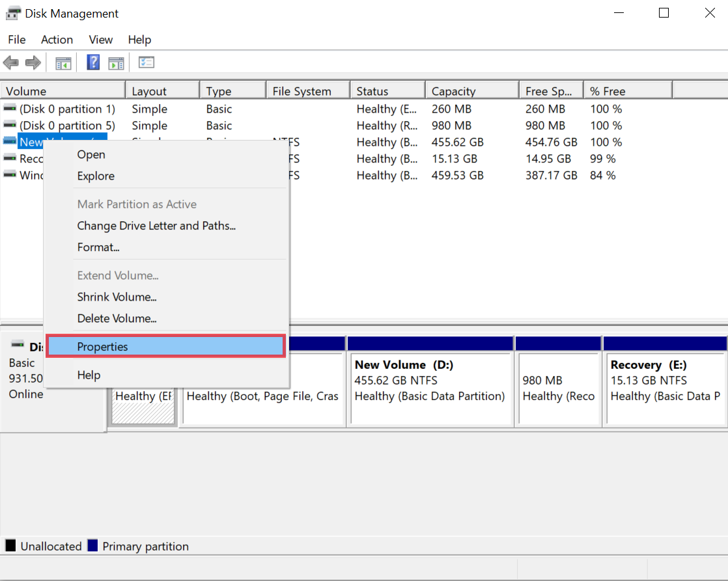Select the Recovery (E:) partition block
The height and width of the screenshot is (581, 728).
point(665,381)
